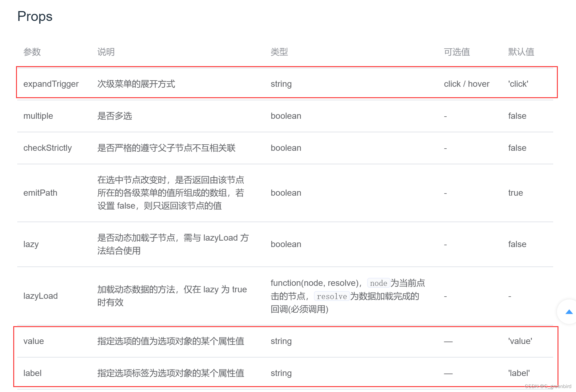
Task: Click the 'node' inline code tag
Action: (379, 283)
